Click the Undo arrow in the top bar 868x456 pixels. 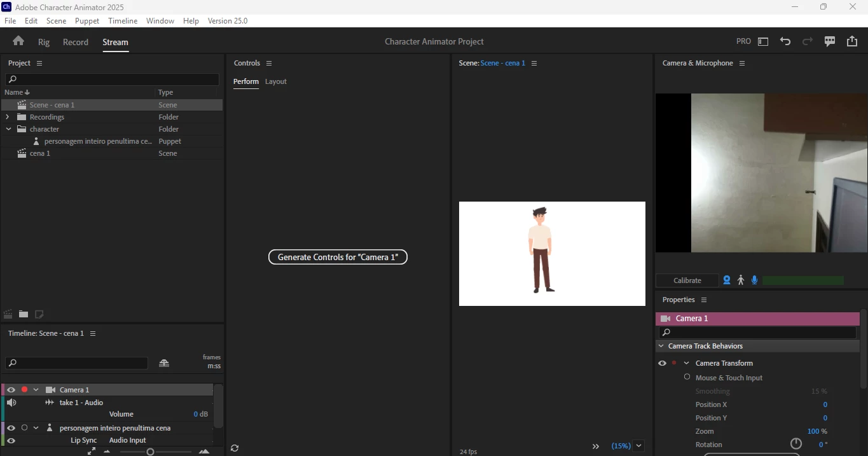[x=785, y=41]
